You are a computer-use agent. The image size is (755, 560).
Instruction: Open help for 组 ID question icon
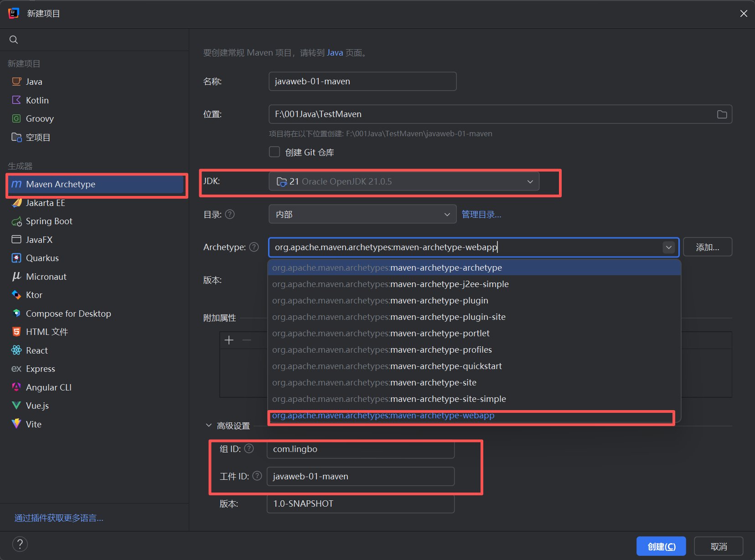[249, 449]
